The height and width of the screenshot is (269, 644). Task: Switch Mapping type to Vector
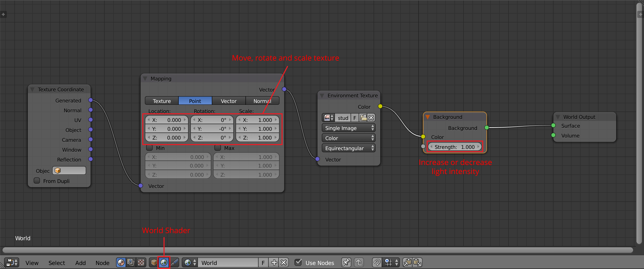click(x=228, y=101)
